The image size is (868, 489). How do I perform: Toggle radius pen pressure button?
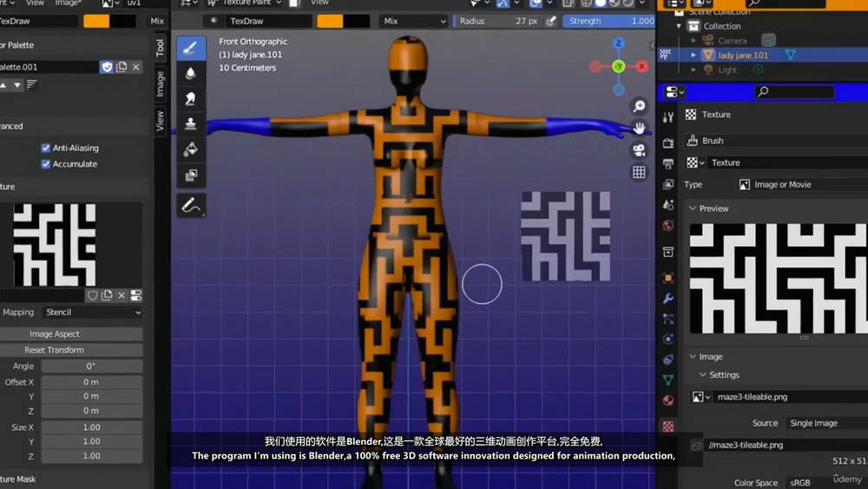550,21
